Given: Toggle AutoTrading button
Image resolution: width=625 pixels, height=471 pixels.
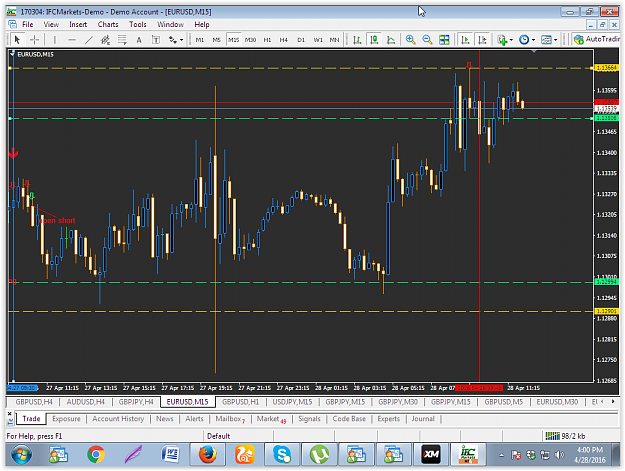Looking at the screenshot, I should click(x=596, y=39).
